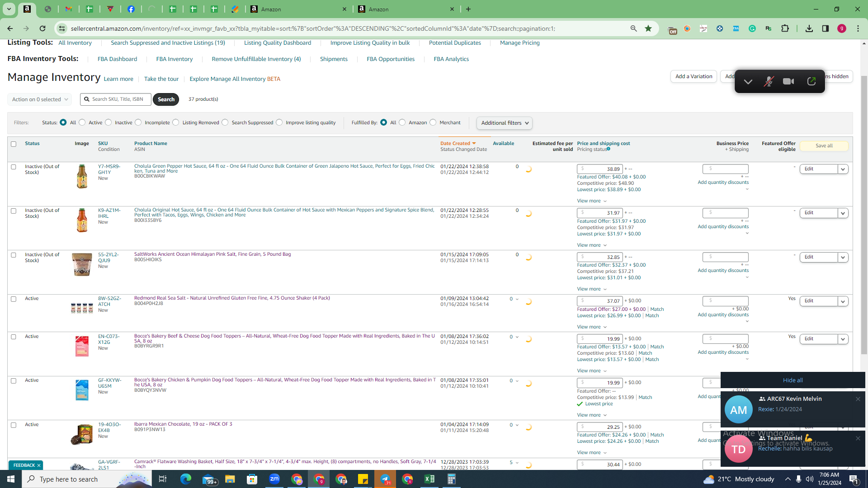Click the share screen icon in meeting overlay
The height and width of the screenshot is (488, 868).
click(811, 81)
